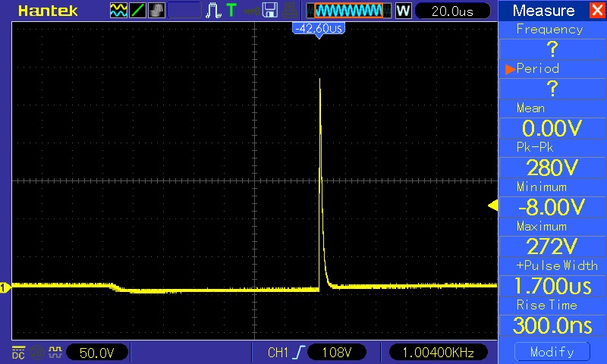Click the DC coupling indicator
Screen dimensions: 607x364
tap(17, 352)
